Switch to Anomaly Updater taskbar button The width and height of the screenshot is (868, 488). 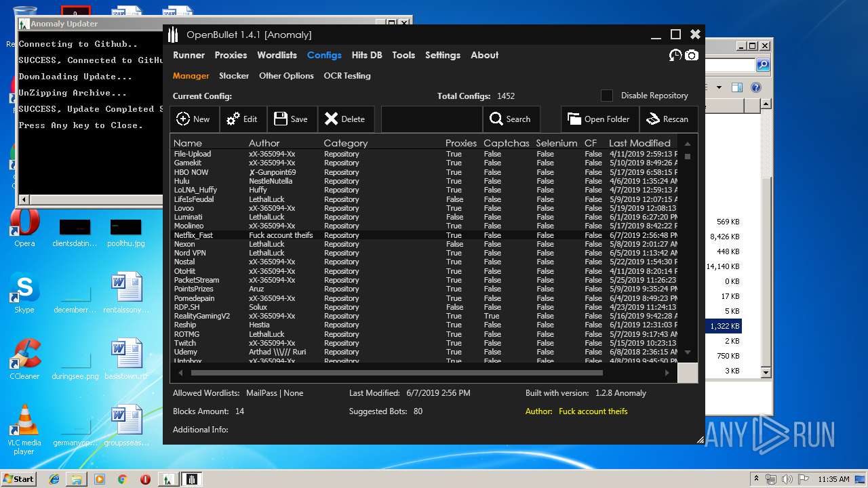[x=167, y=479]
